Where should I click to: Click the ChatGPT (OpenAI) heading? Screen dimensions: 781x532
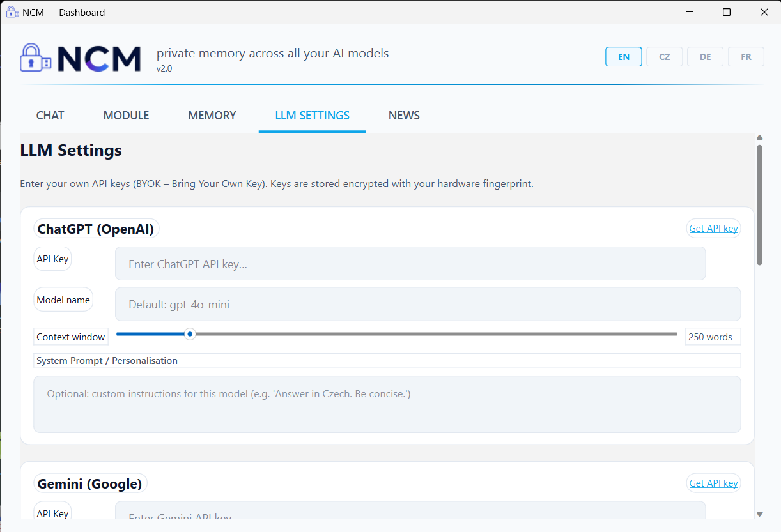[x=96, y=229]
